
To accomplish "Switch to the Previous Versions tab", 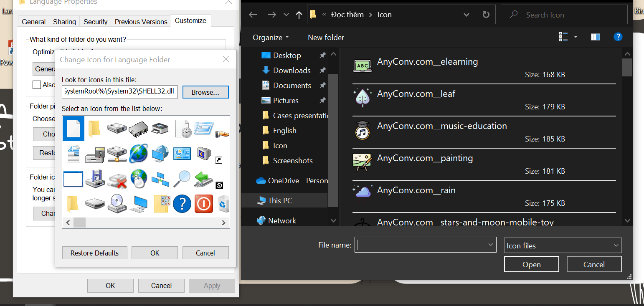I will pyautogui.click(x=140, y=22).
